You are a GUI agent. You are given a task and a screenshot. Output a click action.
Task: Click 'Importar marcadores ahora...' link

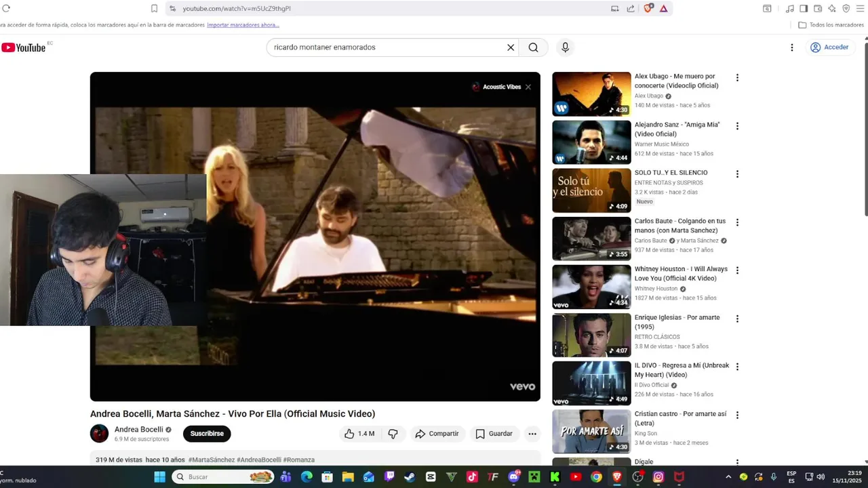click(x=243, y=25)
